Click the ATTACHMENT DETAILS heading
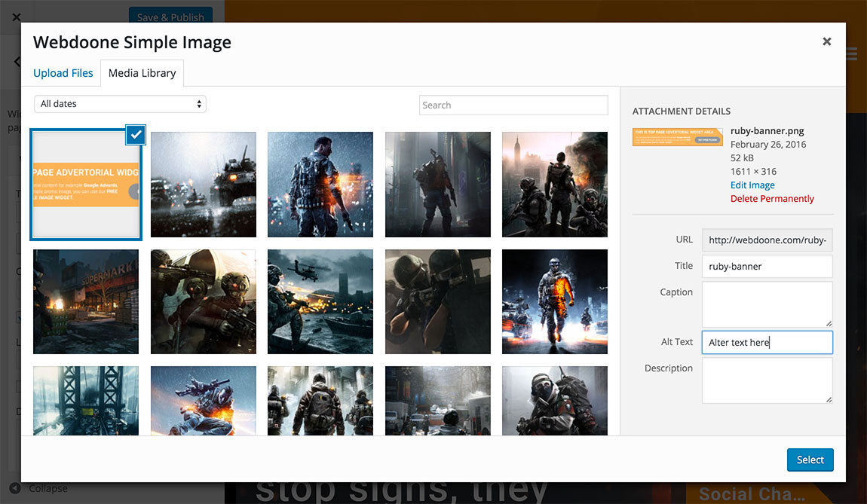The height and width of the screenshot is (504, 867). [x=682, y=111]
